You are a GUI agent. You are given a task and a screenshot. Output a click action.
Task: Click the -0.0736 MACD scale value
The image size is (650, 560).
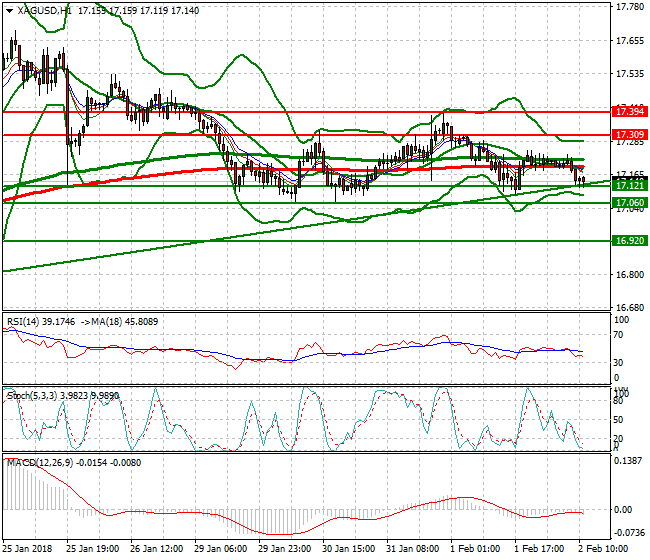[628, 533]
